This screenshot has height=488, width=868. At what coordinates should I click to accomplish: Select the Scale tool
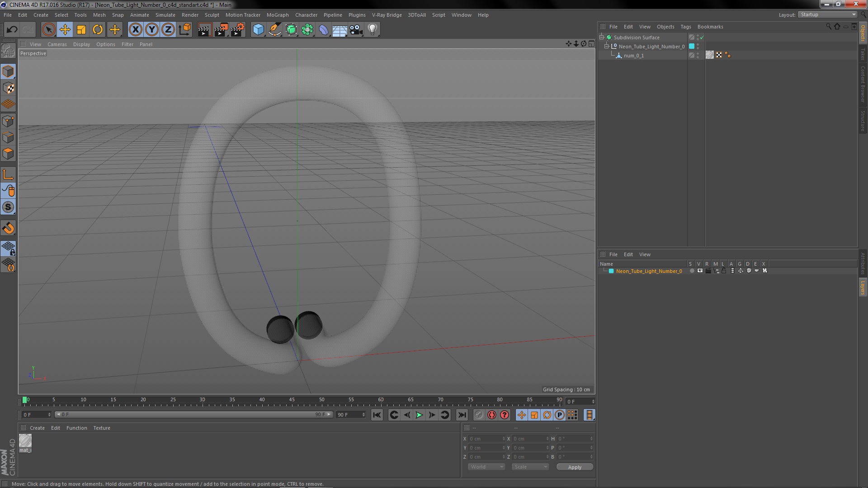[81, 30]
